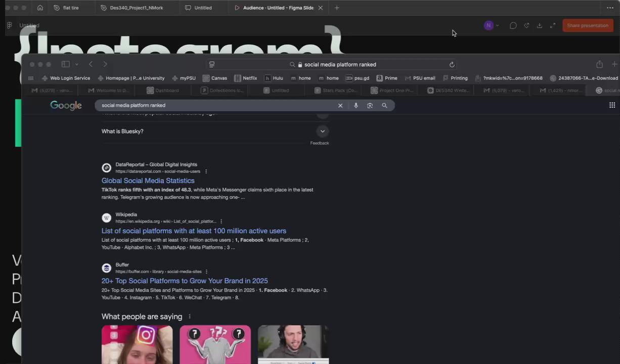Image resolution: width=620 pixels, height=364 pixels.
Task: Search by image with Google Lens
Action: (370, 105)
